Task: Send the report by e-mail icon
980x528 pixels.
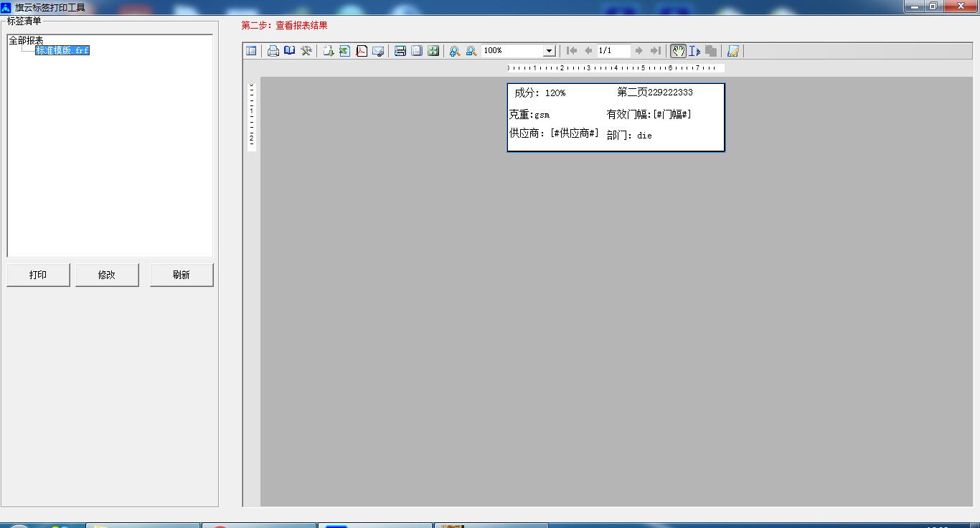Action: coord(378,51)
